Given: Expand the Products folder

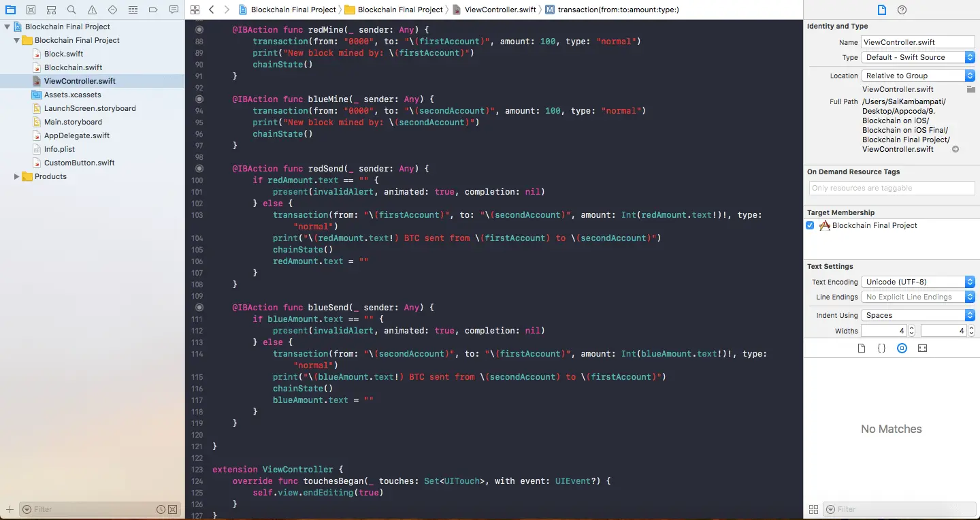Looking at the screenshot, I should click(x=17, y=176).
